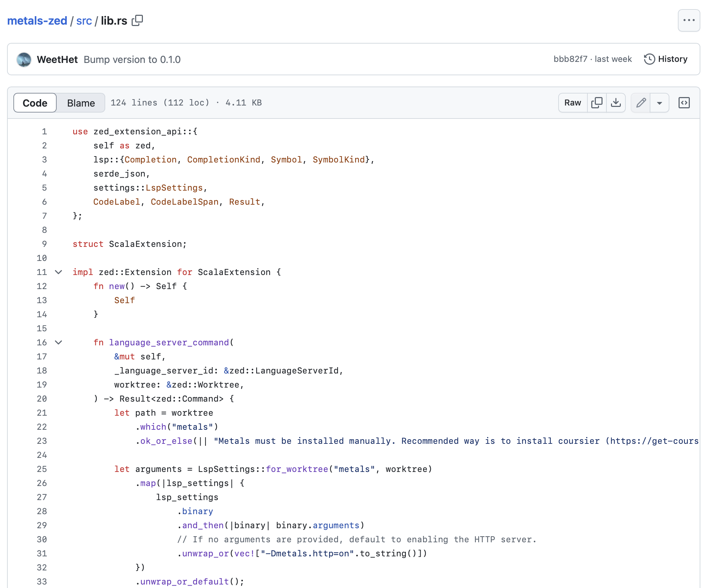The width and height of the screenshot is (706, 588).
Task: Download raw file icon
Action: (616, 103)
